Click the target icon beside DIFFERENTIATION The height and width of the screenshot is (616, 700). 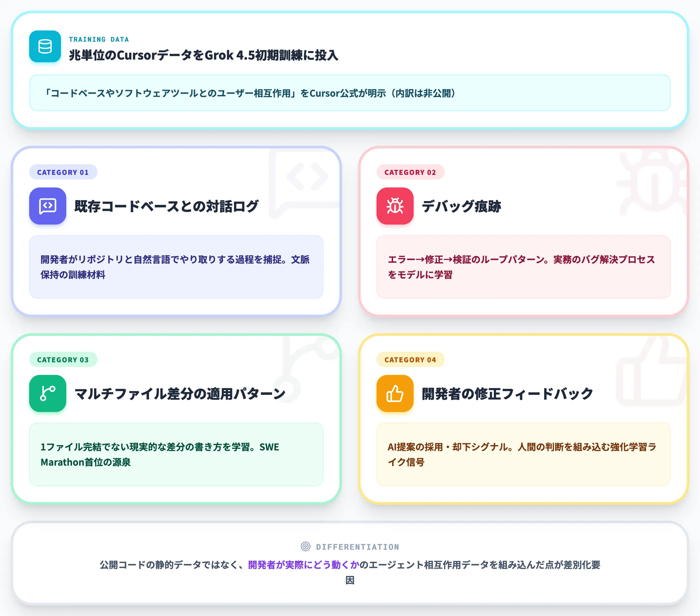click(x=306, y=546)
